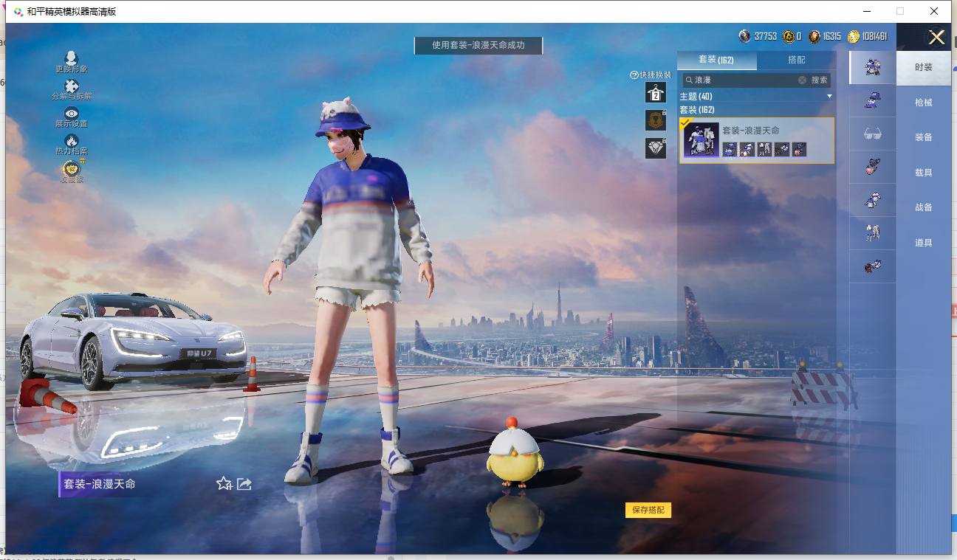This screenshot has height=560, width=957.
Task: Open the 载具 vehicles tab
Action: [924, 173]
